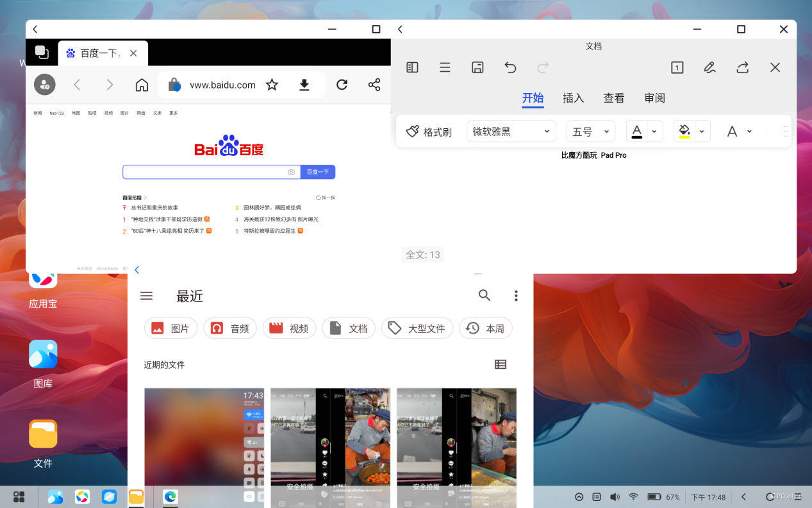The height and width of the screenshot is (508, 812).
Task: Go back in the file manager window
Action: coord(137,270)
